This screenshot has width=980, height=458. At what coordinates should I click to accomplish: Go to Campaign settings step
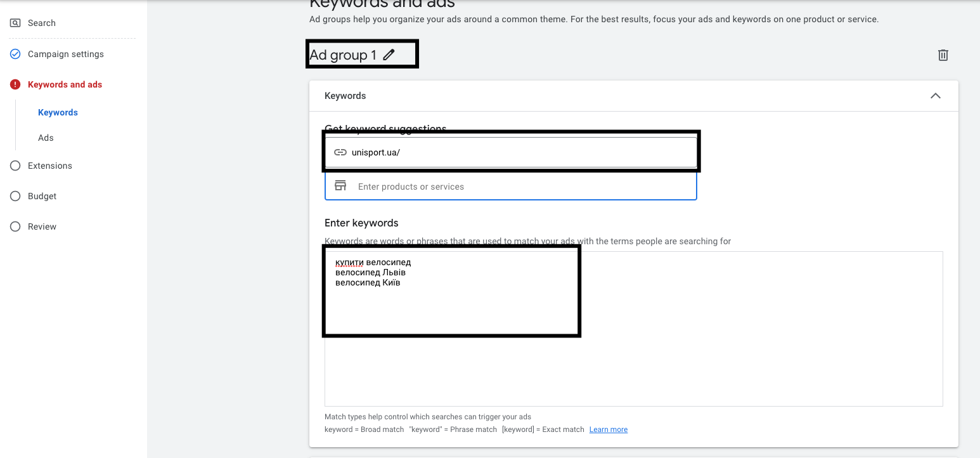point(66,54)
